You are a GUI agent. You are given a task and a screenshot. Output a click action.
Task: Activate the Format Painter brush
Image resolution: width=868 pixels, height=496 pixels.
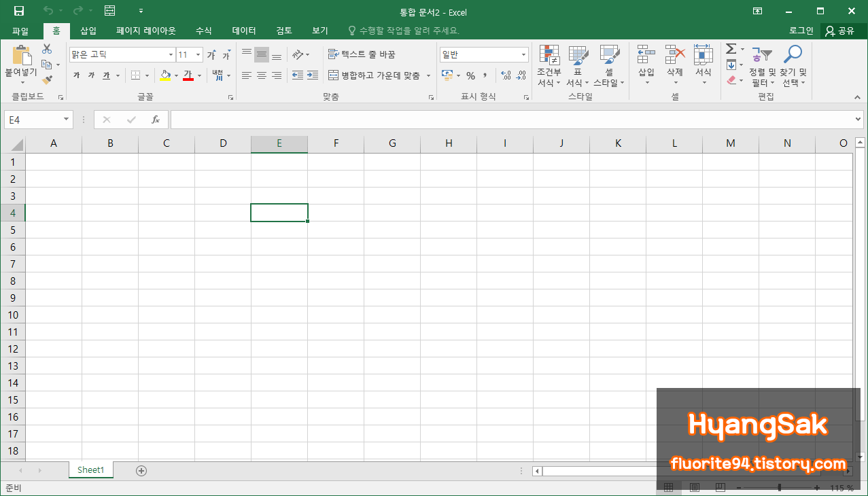coord(47,80)
